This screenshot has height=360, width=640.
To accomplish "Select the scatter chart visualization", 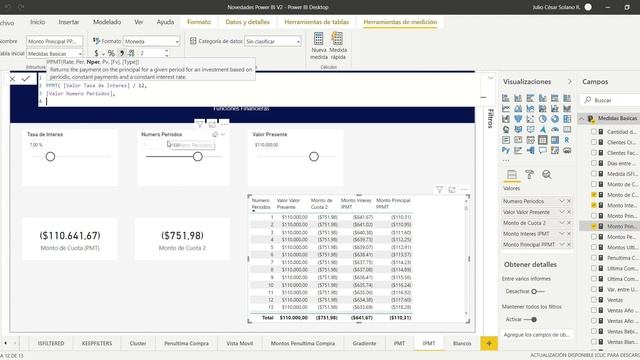I will [530, 119].
